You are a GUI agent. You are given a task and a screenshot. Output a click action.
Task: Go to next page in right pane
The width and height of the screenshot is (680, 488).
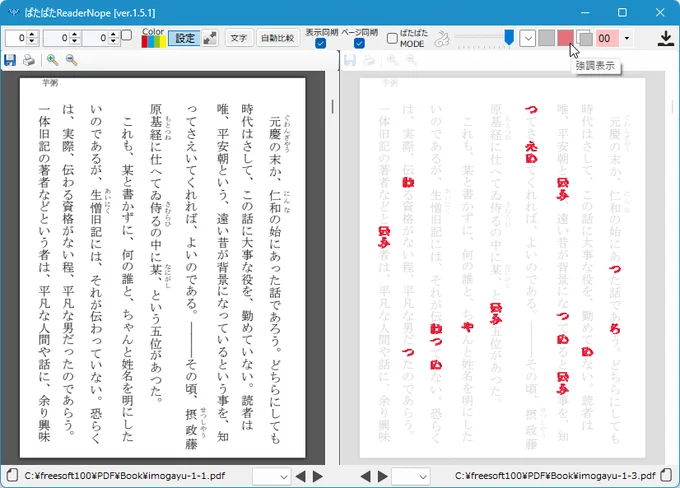[382, 476]
